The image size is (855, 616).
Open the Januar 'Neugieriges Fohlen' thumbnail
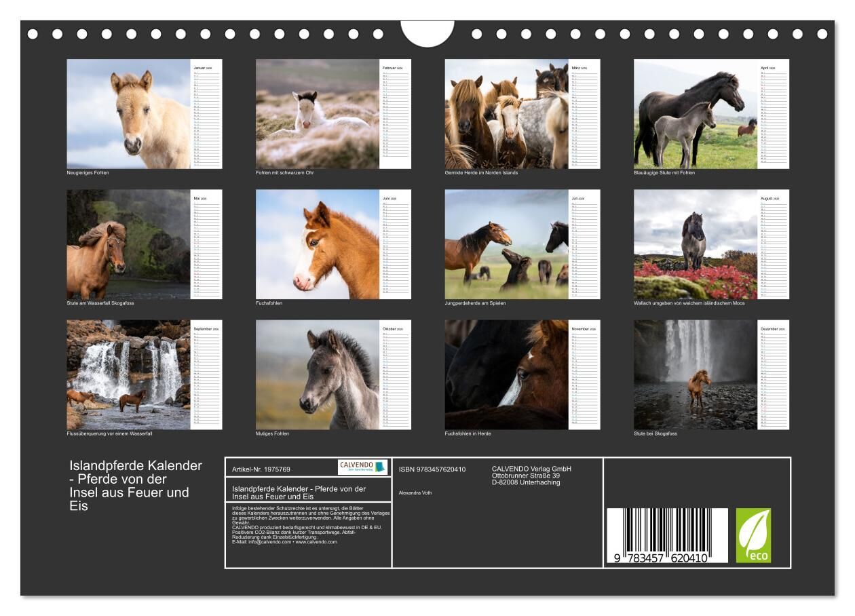point(128,114)
